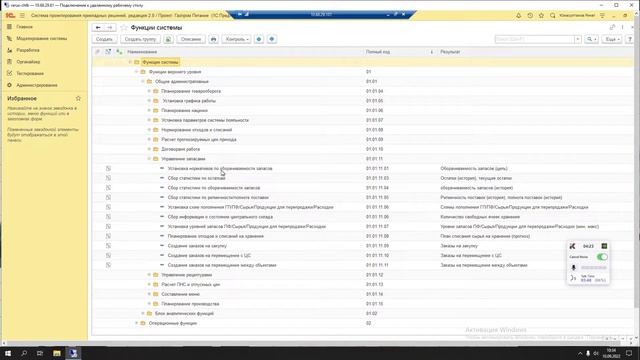This screenshot has height=360, width=640.
Task: Go back with the left arrow button
Action: tap(98, 28)
